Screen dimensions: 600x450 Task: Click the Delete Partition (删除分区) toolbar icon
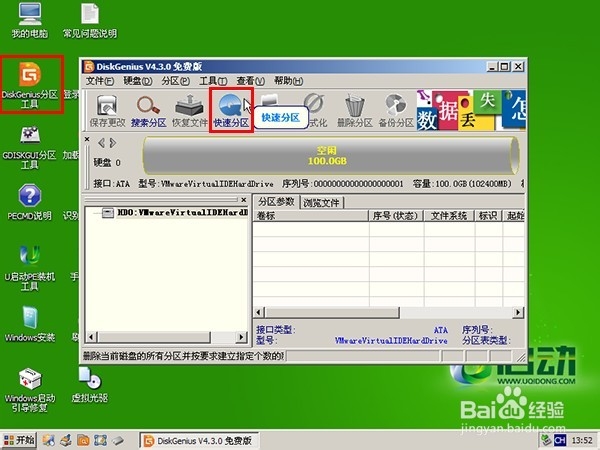tap(354, 111)
